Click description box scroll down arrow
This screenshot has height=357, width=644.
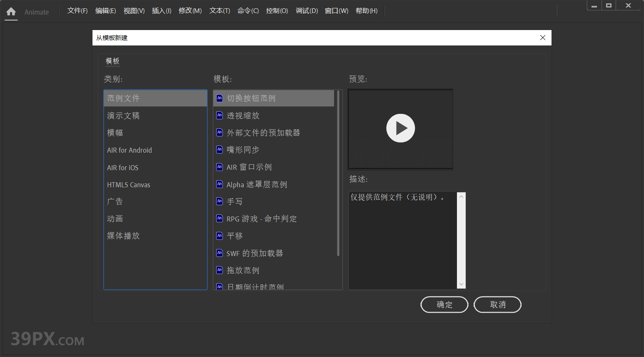(461, 284)
